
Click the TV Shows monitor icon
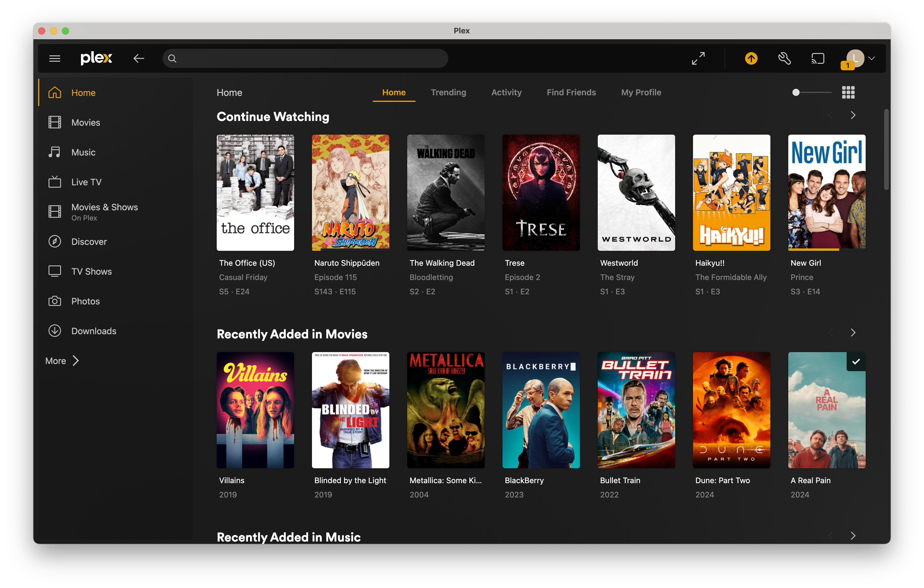tap(54, 271)
